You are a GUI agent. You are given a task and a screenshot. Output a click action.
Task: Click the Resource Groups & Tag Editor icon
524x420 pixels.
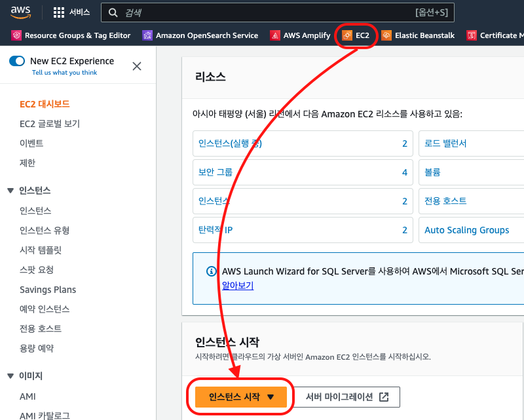(x=16, y=35)
